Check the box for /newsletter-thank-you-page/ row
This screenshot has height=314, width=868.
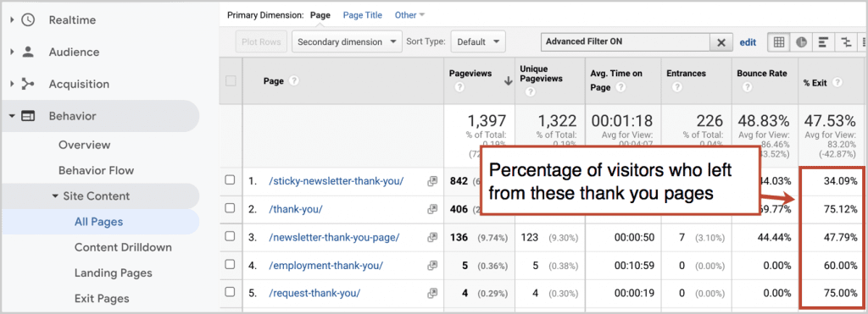coord(231,237)
